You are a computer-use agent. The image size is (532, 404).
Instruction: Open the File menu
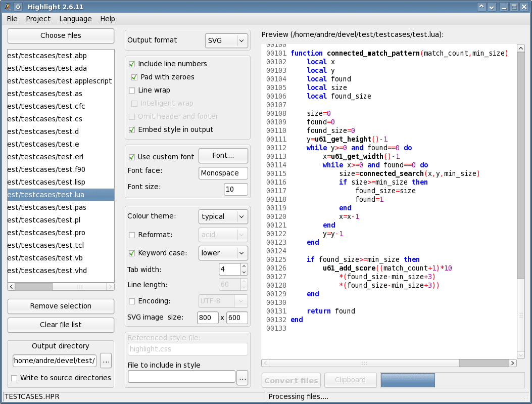pos(12,19)
